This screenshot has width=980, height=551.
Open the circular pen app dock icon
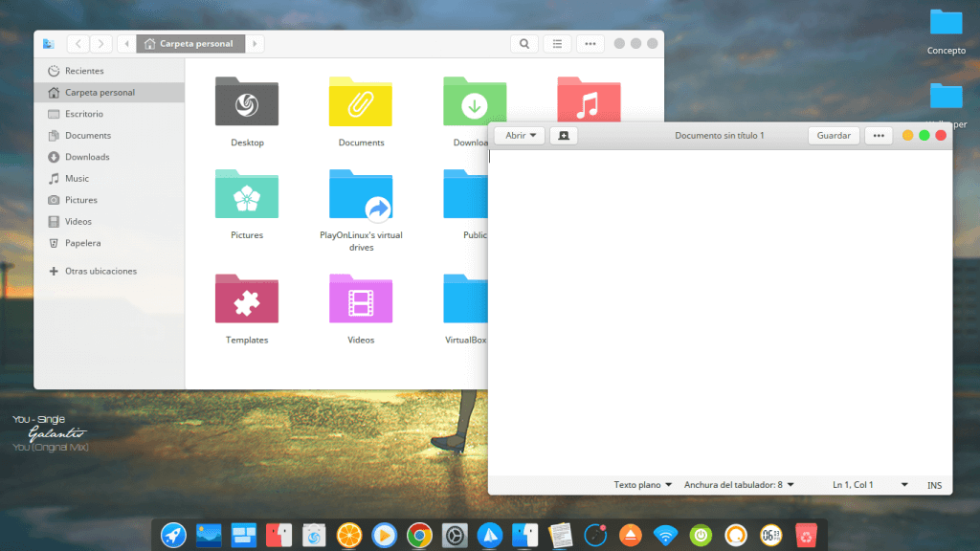coord(595,536)
